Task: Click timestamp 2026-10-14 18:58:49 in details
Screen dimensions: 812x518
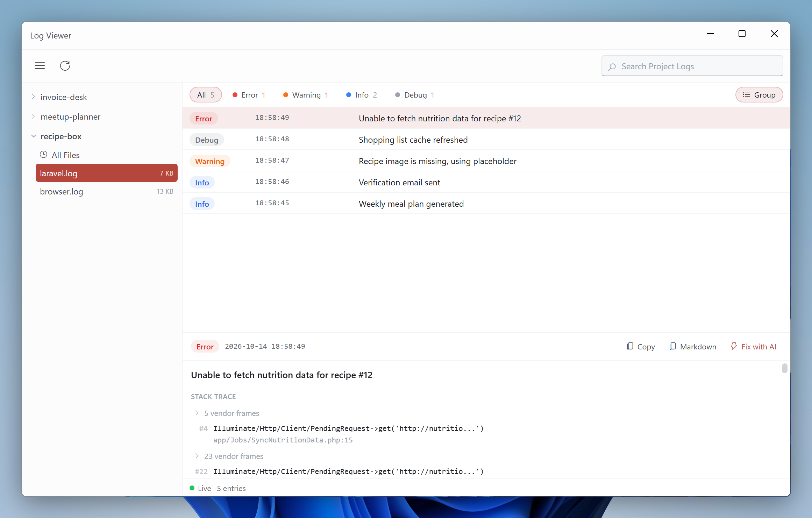Action: click(265, 346)
